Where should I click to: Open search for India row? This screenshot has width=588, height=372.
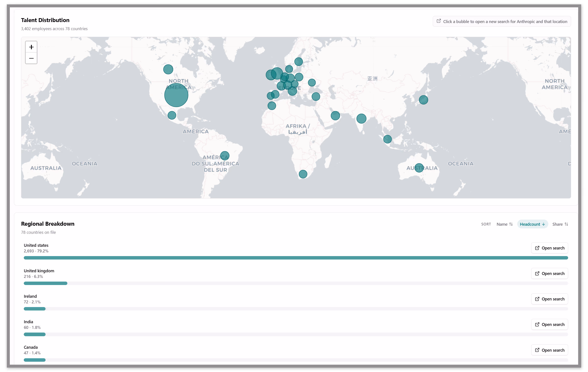549,324
